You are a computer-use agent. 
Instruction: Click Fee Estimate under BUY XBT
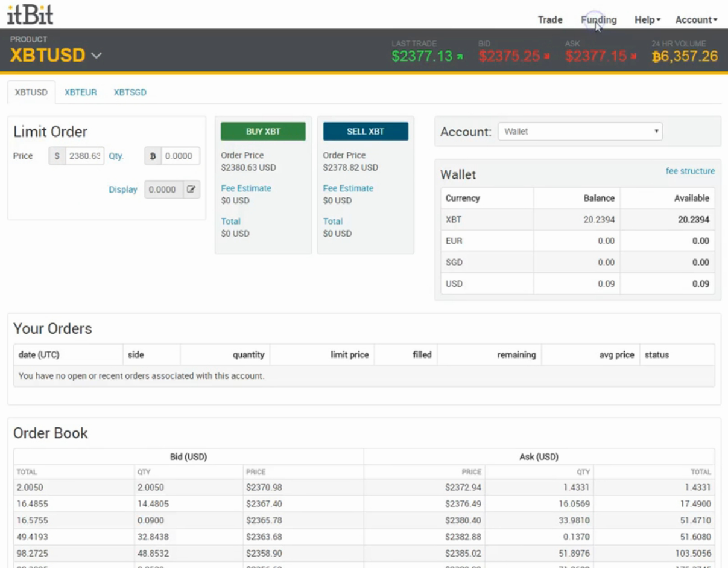click(246, 188)
